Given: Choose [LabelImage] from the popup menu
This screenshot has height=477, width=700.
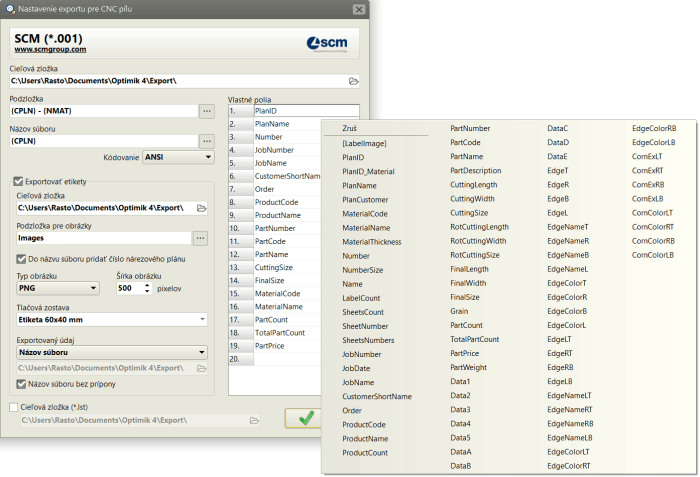Looking at the screenshot, I should click(x=364, y=143).
